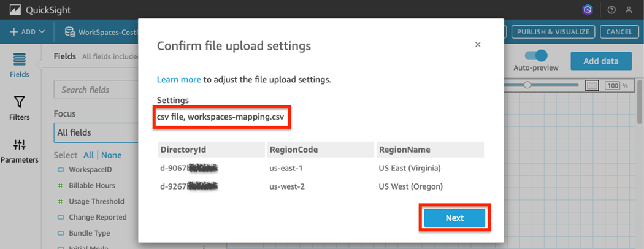This screenshot has width=644, height=249.
Task: Click the us-west-2 cell
Action: point(287,186)
